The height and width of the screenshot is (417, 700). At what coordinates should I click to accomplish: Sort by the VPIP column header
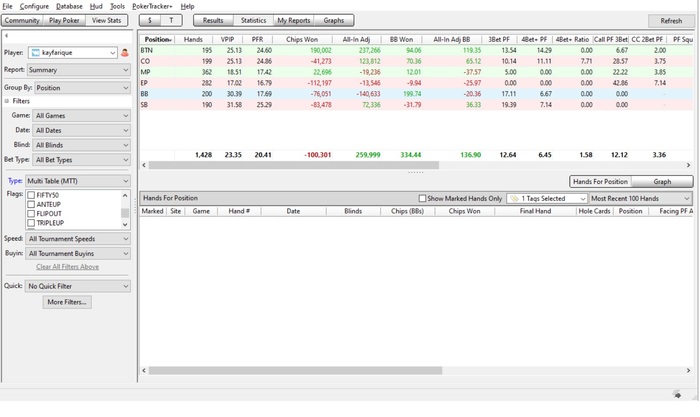[x=228, y=39]
